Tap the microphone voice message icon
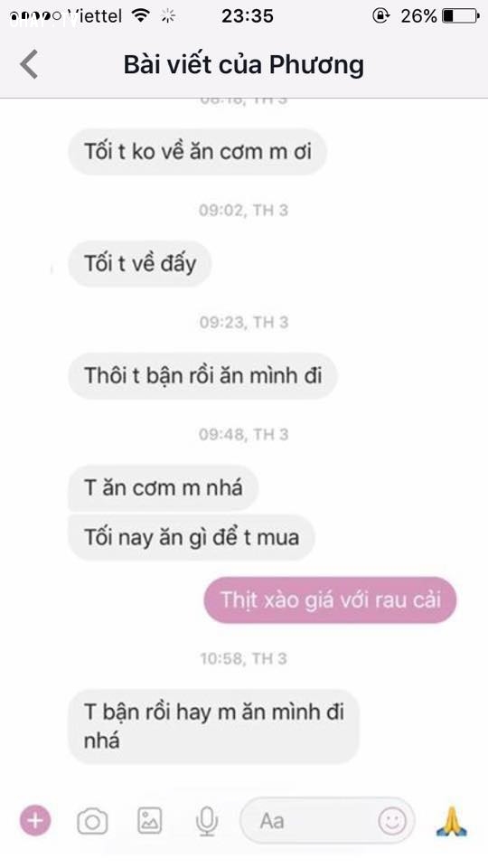The height and width of the screenshot is (868, 488). pos(207,821)
